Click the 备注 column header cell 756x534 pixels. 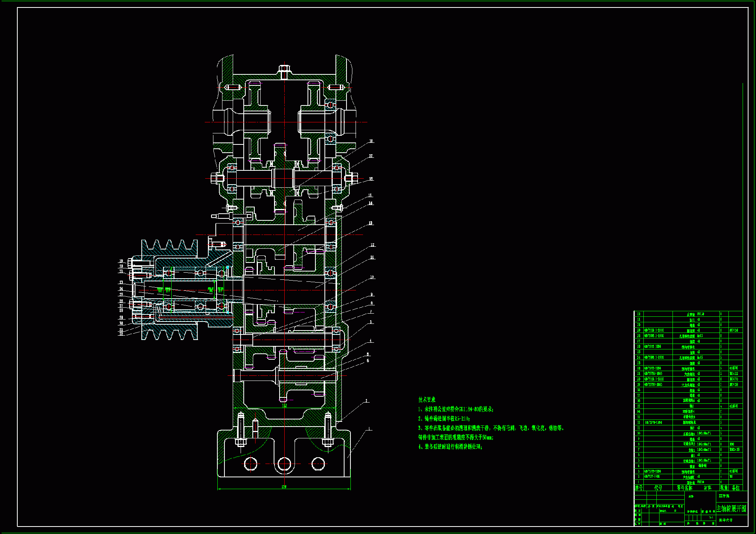(736, 488)
